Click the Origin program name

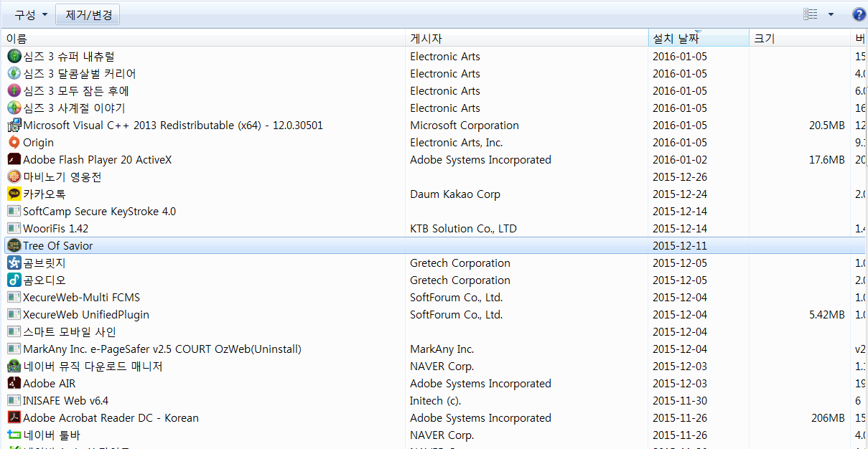38,142
